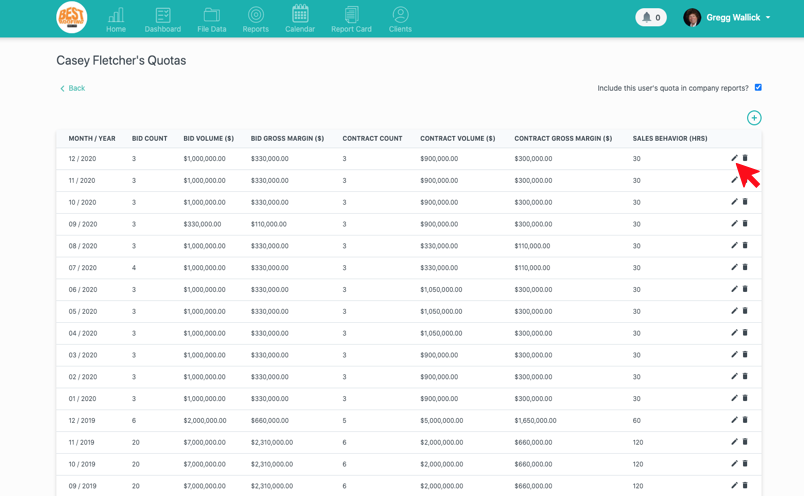
Task: Delete the 01 / 2020 quota row
Action: (x=745, y=398)
